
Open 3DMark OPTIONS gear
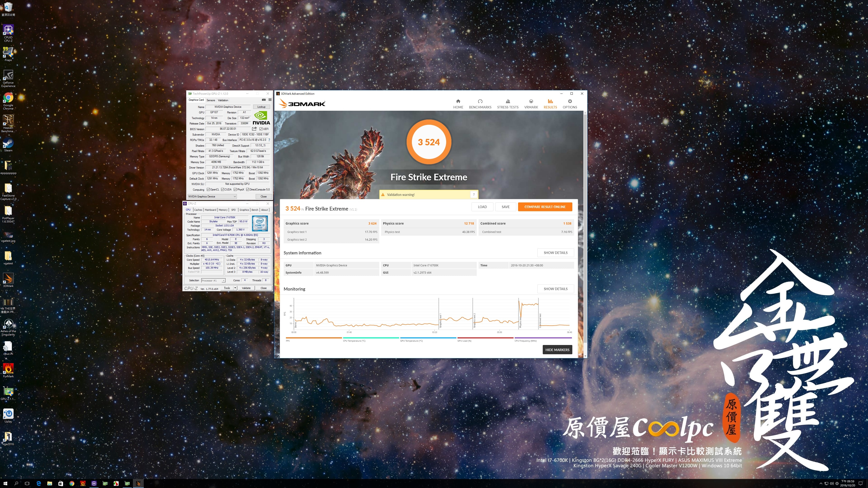point(569,104)
